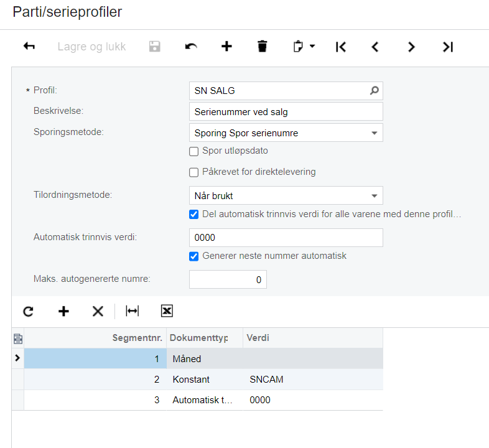Image resolution: width=489 pixels, height=448 pixels.
Task: Go to the next record
Action: click(411, 47)
